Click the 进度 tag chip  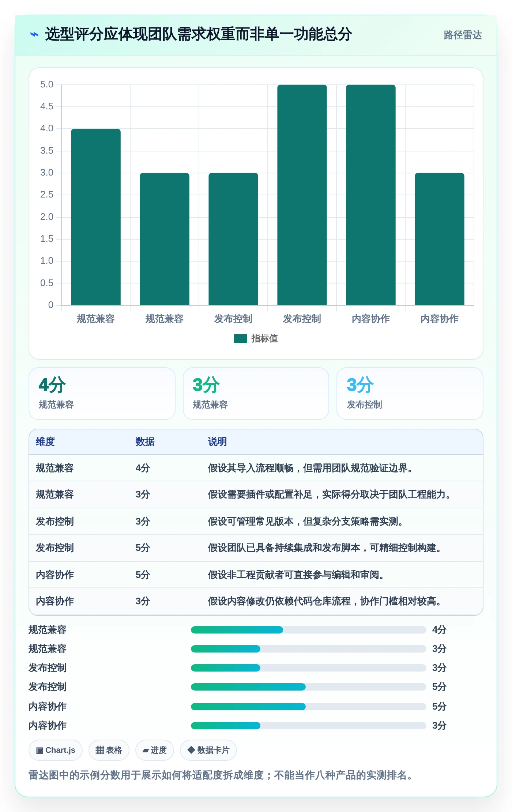155,750
